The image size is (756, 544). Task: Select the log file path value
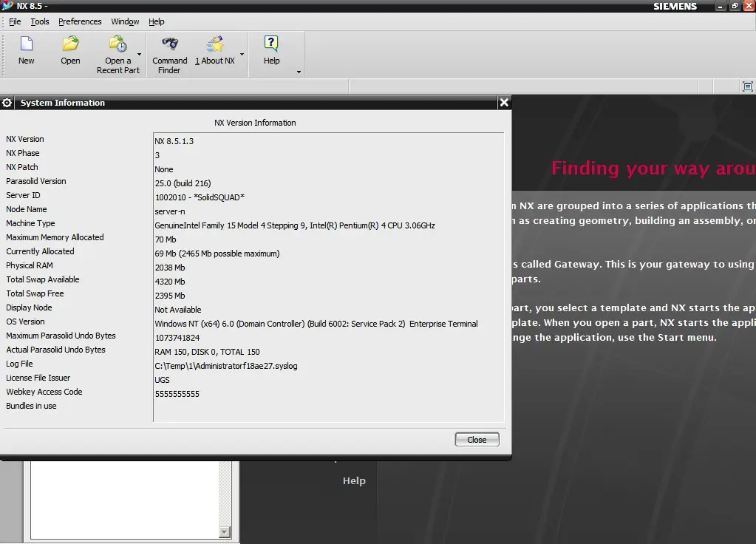pyautogui.click(x=226, y=366)
